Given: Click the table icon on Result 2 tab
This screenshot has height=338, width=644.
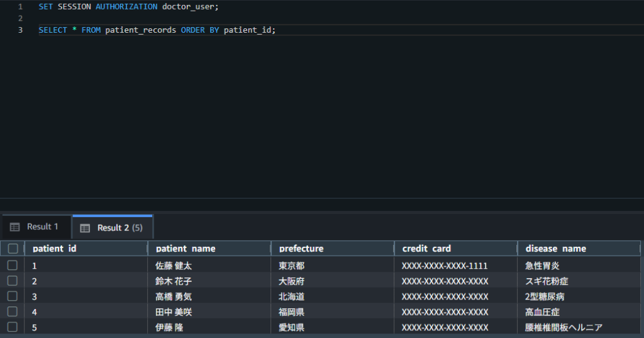Looking at the screenshot, I should pyautogui.click(x=85, y=228).
